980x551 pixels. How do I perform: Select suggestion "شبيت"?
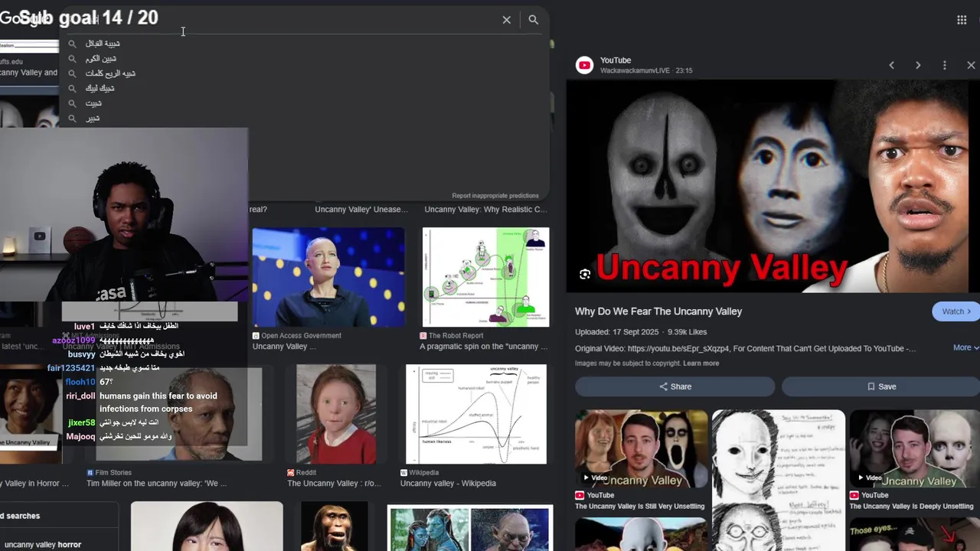pyautogui.click(x=93, y=103)
